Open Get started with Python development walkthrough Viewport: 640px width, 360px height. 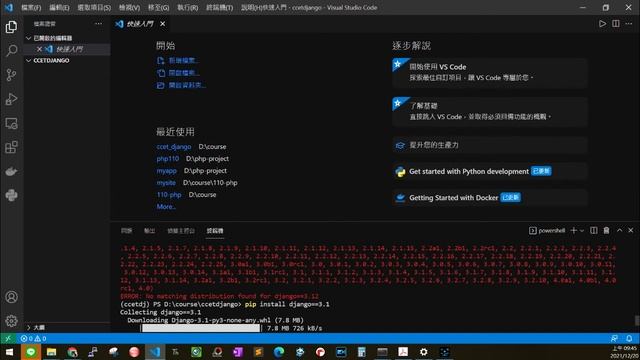click(489, 171)
